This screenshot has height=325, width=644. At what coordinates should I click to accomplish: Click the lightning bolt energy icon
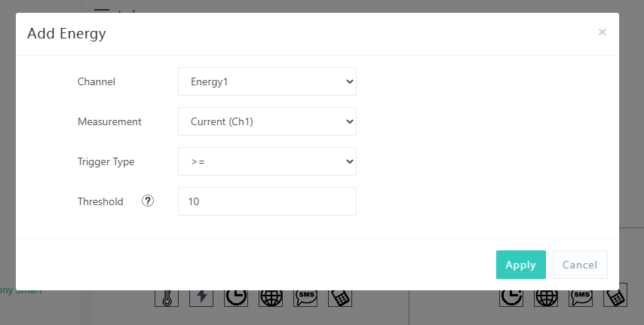pos(201,297)
